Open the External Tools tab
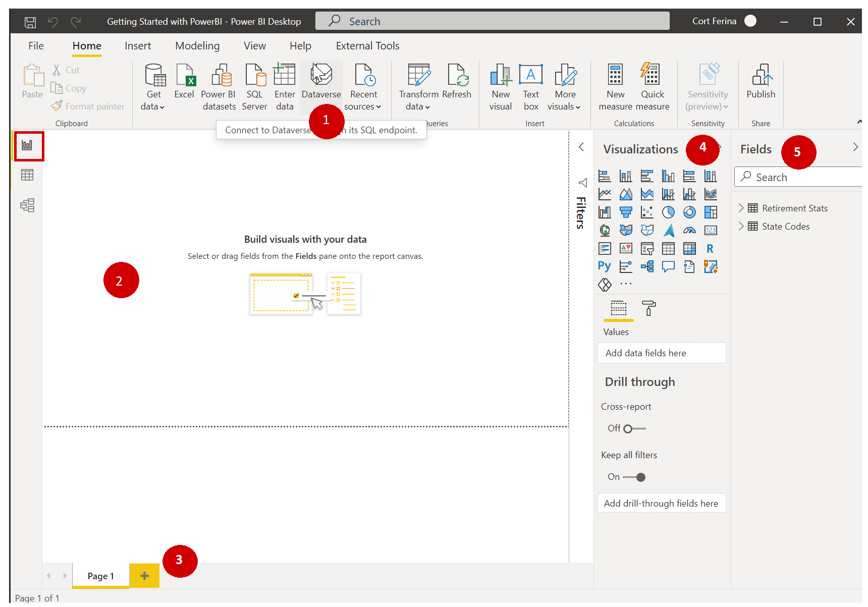 pos(368,46)
